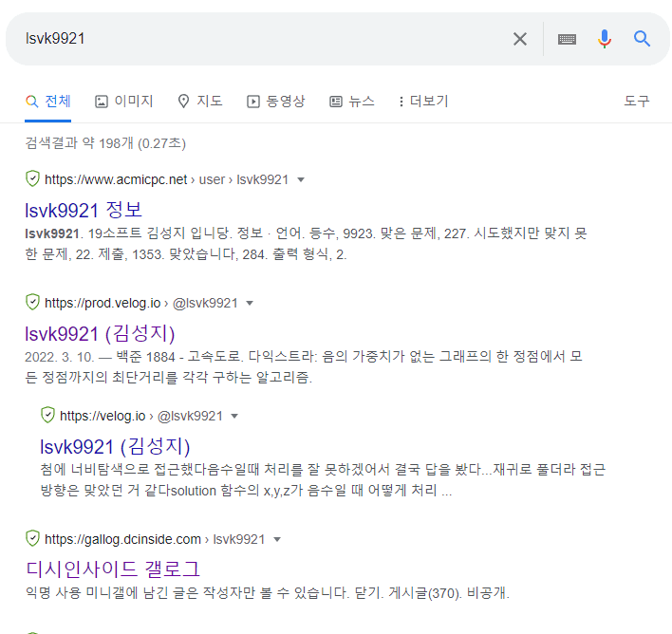Screen dimensions: 672x634
Task: Open the 더보기 more menu
Action: (423, 102)
